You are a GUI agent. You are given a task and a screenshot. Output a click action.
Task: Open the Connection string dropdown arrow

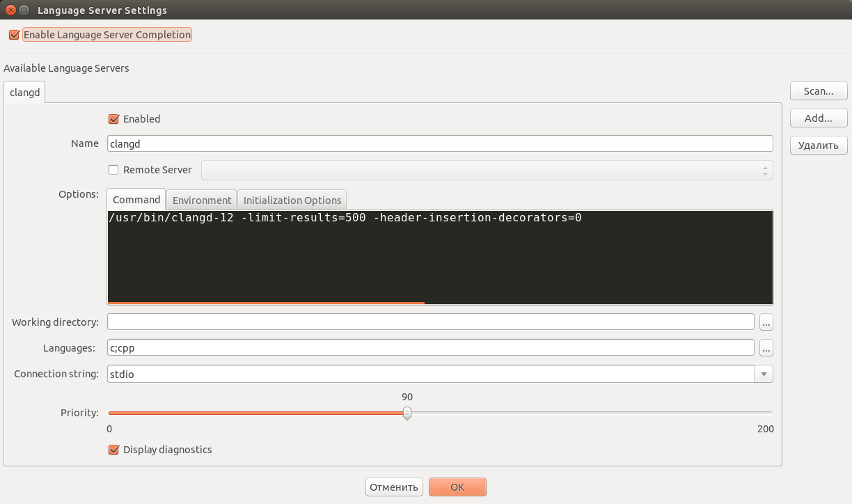(x=762, y=374)
